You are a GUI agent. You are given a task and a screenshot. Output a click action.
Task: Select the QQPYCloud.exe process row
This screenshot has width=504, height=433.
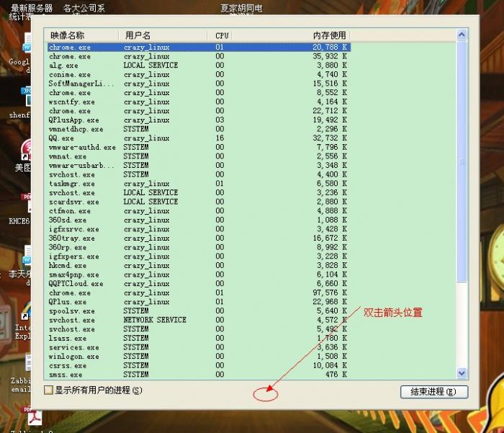click(199, 284)
